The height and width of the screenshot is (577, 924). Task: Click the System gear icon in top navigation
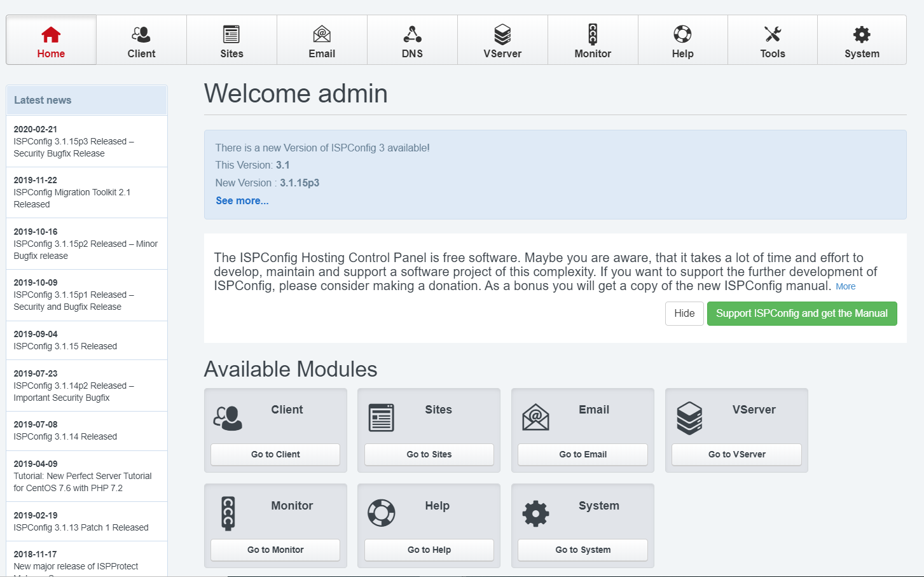pos(862,34)
